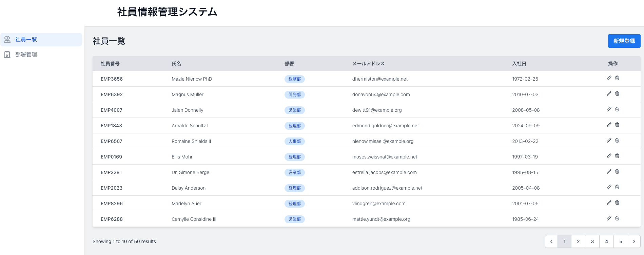This screenshot has height=255, width=644.
Task: Delete employee EMP3656 with trash icon
Action: click(617, 78)
